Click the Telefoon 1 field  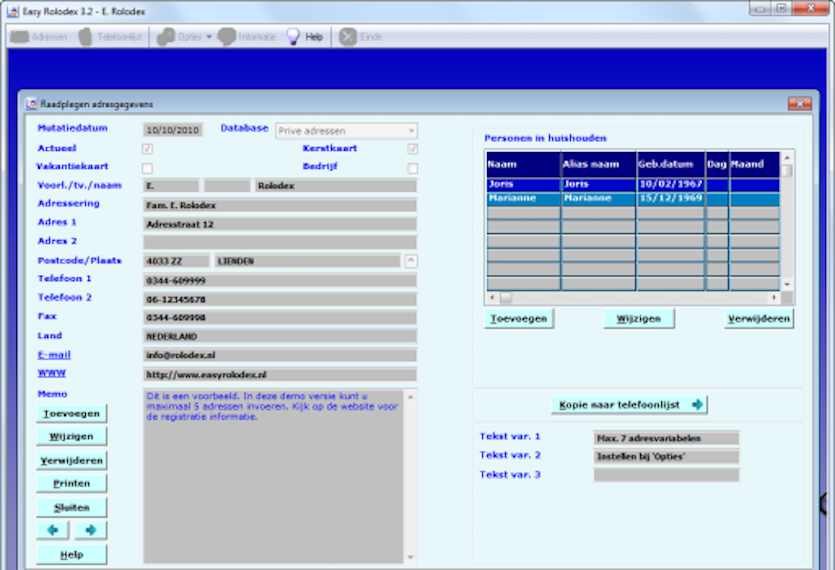[x=280, y=280]
